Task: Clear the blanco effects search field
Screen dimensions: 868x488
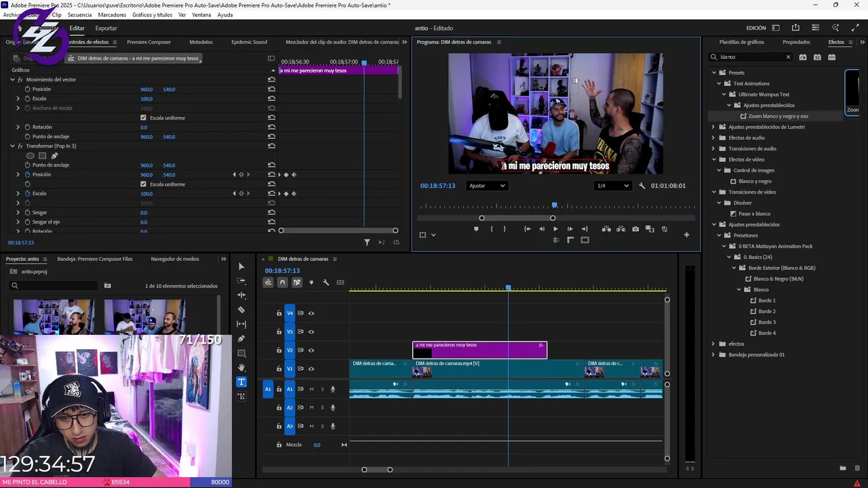Action: 788,57
